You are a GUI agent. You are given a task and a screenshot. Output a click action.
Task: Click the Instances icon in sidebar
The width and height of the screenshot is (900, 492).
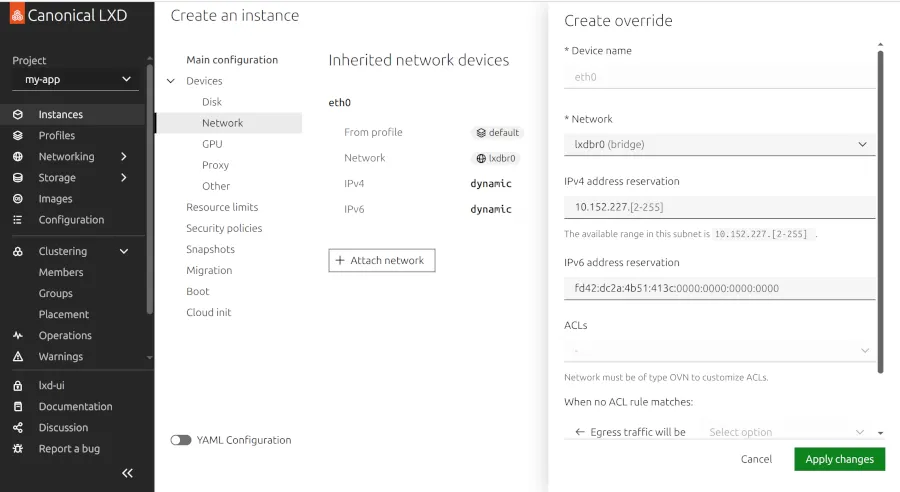pos(18,115)
